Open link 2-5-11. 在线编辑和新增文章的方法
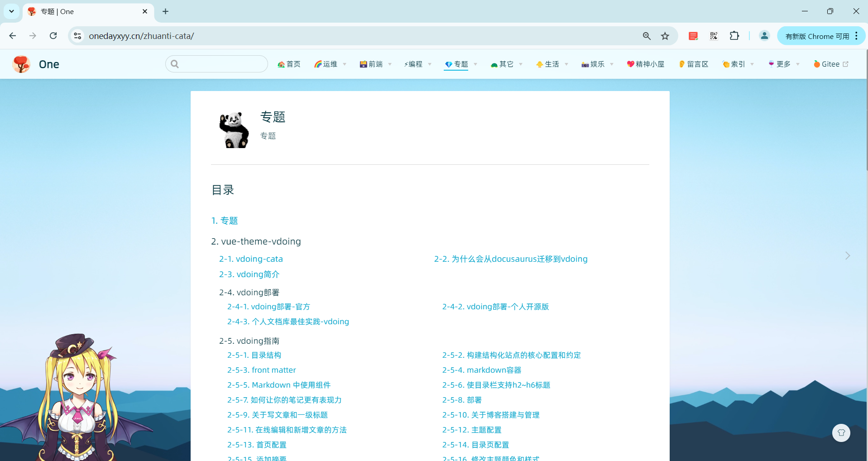Viewport: 868px width, 461px height. tap(287, 430)
